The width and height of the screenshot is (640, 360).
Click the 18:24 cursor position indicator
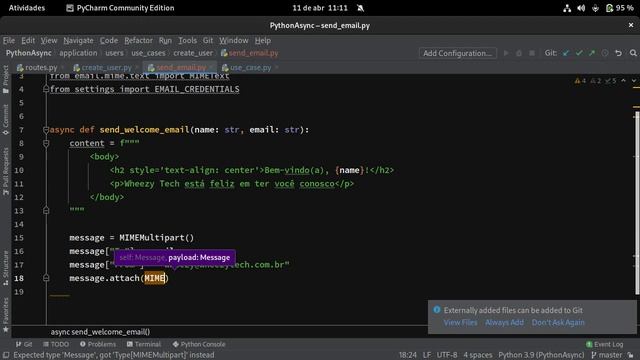pyautogui.click(x=407, y=355)
